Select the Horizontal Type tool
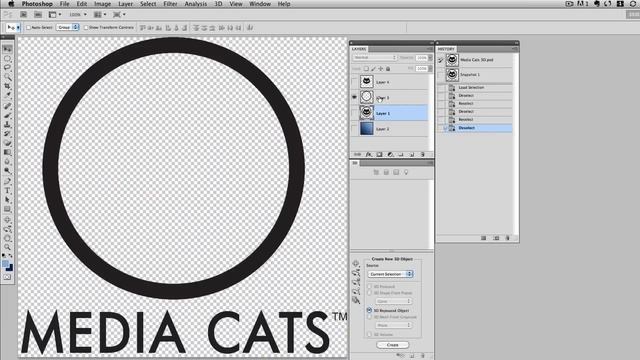The image size is (640, 360). [7, 191]
